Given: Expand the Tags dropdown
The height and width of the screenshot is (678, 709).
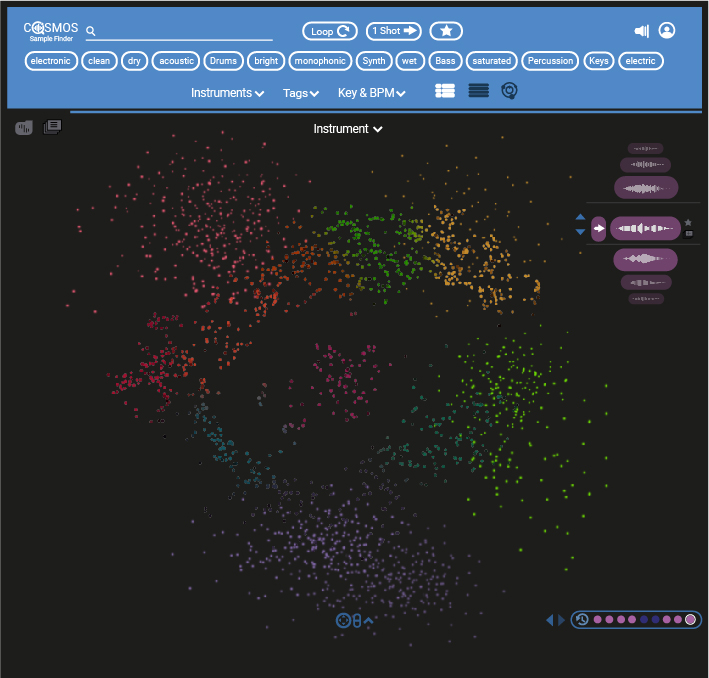Looking at the screenshot, I should pos(301,93).
